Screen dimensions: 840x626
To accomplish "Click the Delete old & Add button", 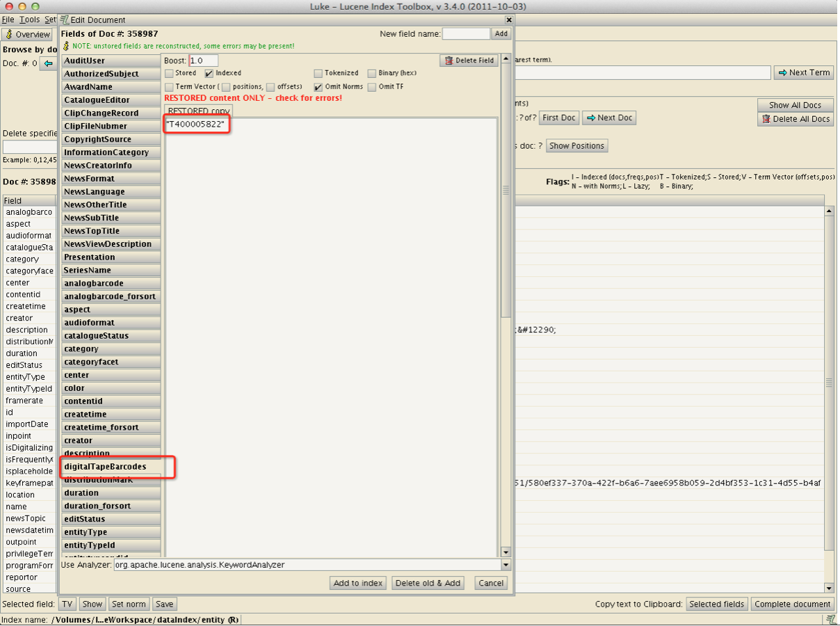I will [x=428, y=583].
